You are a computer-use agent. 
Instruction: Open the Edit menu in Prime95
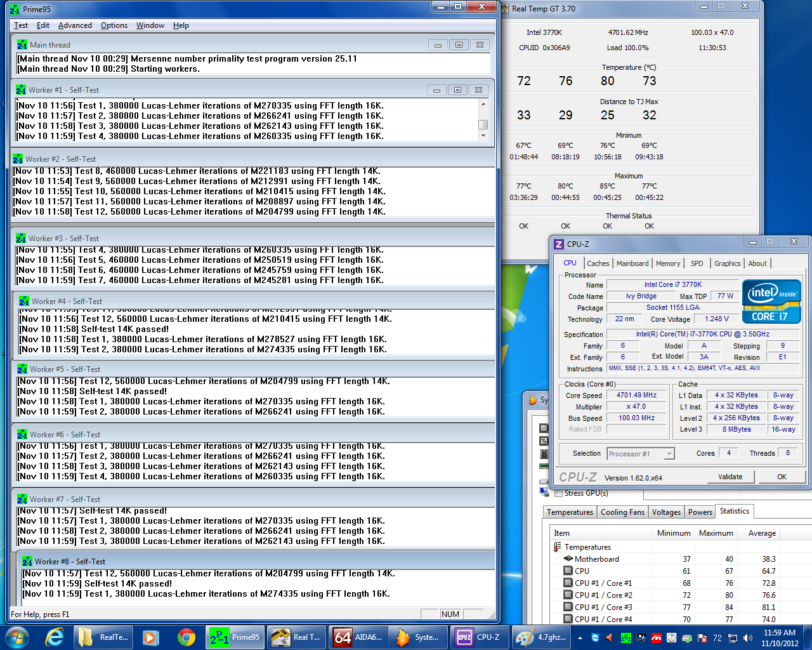pos(43,25)
